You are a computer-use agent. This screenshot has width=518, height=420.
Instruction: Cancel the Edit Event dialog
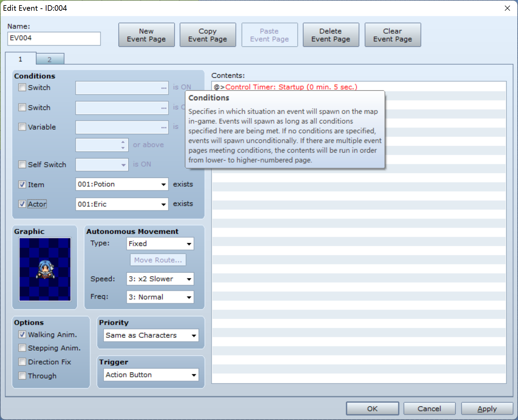coord(429,409)
